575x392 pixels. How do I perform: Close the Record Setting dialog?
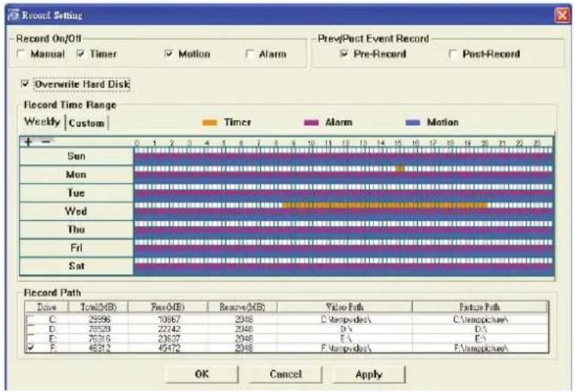coord(562,16)
